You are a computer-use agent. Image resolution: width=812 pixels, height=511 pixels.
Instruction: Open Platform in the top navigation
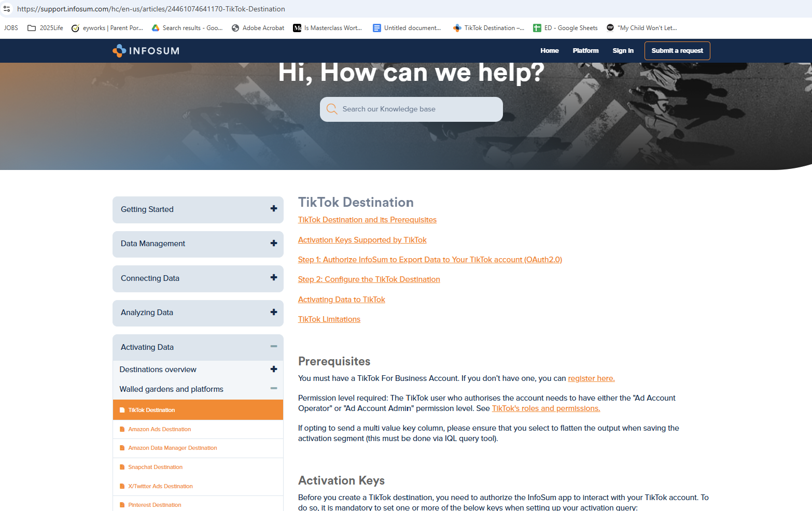point(585,51)
